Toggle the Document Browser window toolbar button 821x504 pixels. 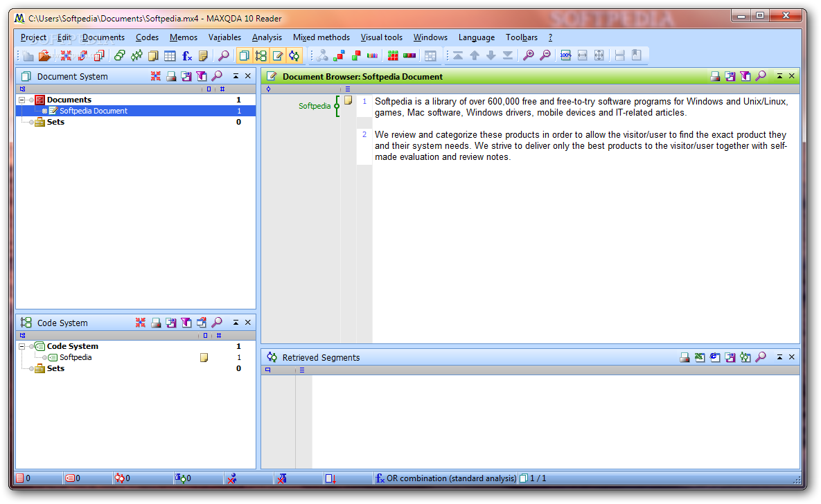tap(278, 55)
